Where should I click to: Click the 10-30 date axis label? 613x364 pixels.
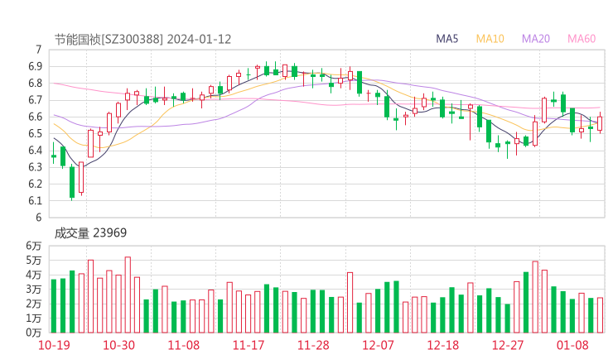118,345
